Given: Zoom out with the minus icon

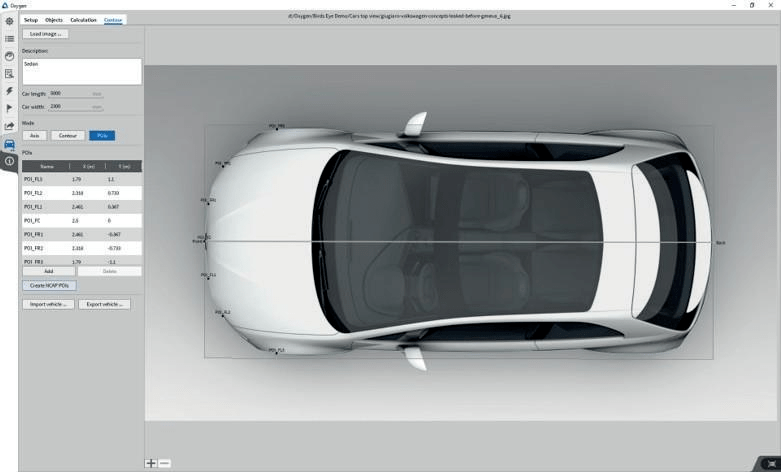Looking at the screenshot, I should (x=165, y=463).
